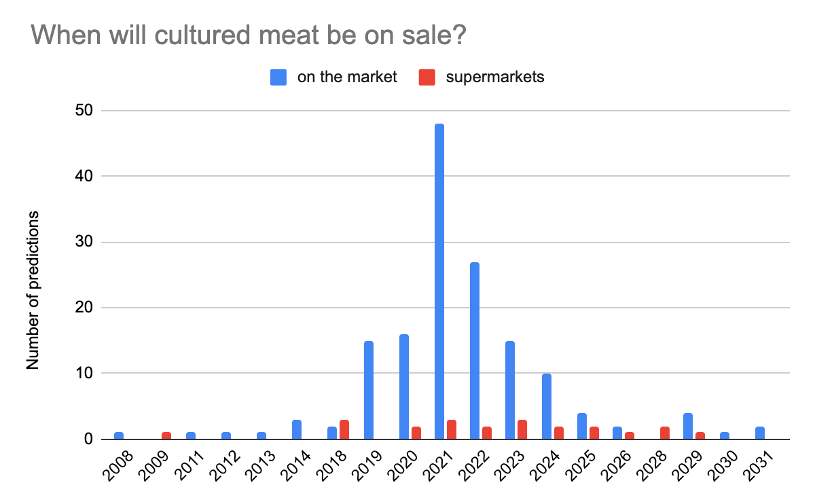Click the red supermarkets bar for 2009
815x504 pixels.
[166, 435]
